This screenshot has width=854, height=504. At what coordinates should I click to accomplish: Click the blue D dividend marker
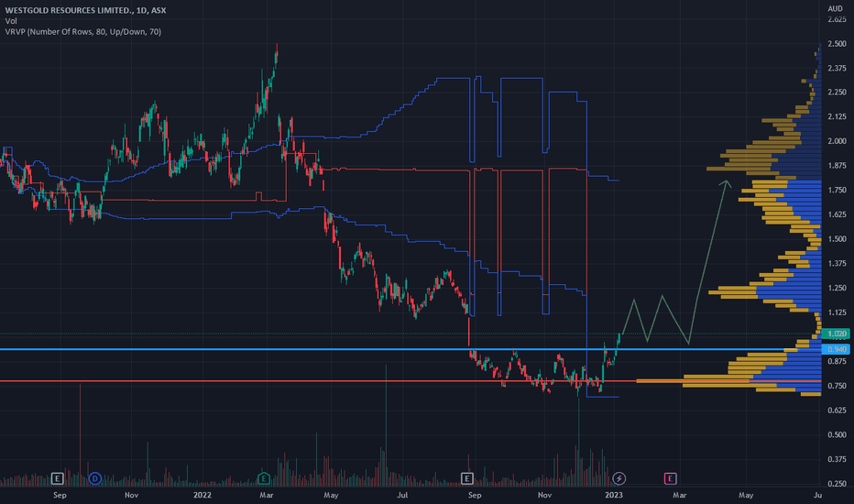(x=94, y=479)
